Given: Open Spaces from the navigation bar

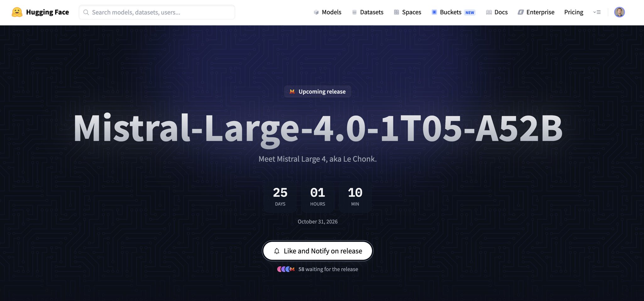Looking at the screenshot, I should point(412,12).
